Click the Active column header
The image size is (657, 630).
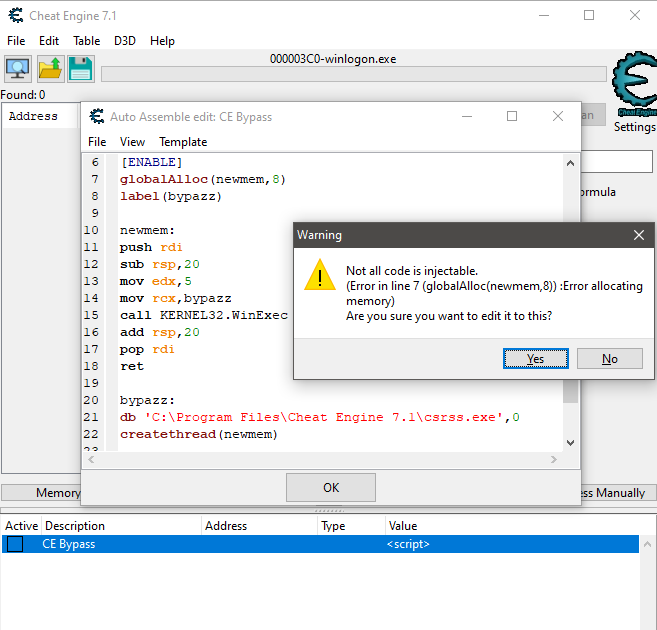[21, 526]
